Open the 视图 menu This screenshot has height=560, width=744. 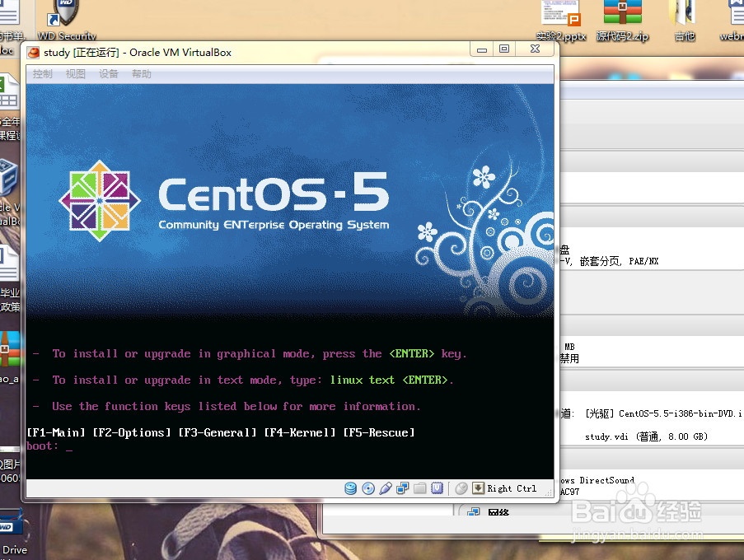[x=76, y=74]
